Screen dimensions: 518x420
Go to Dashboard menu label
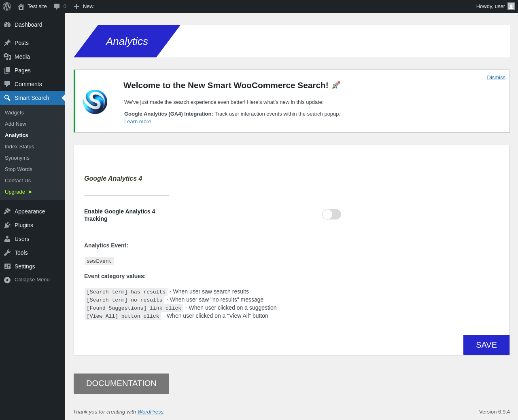pyautogui.click(x=28, y=25)
